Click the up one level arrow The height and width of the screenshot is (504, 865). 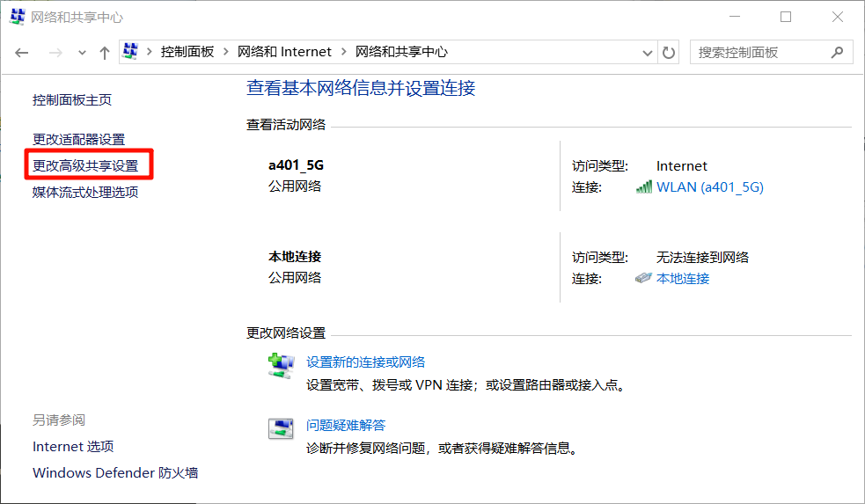(x=104, y=53)
